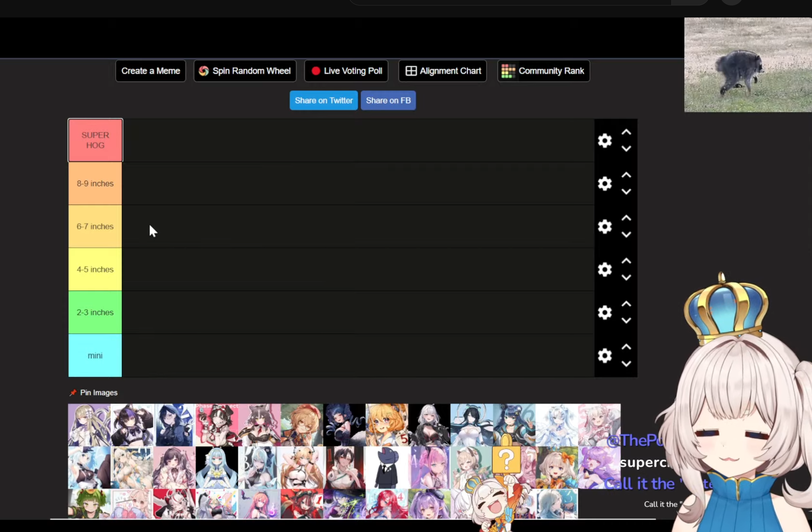Screen dimensions: 812x532
Task: Open settings gear for 2-3 inches tier
Action: point(605,312)
